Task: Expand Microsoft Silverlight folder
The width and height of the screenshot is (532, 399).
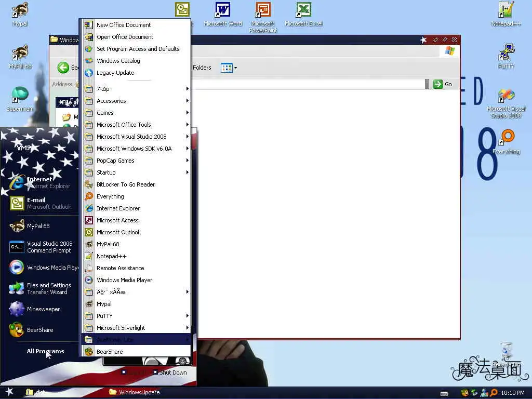Action: click(136, 328)
